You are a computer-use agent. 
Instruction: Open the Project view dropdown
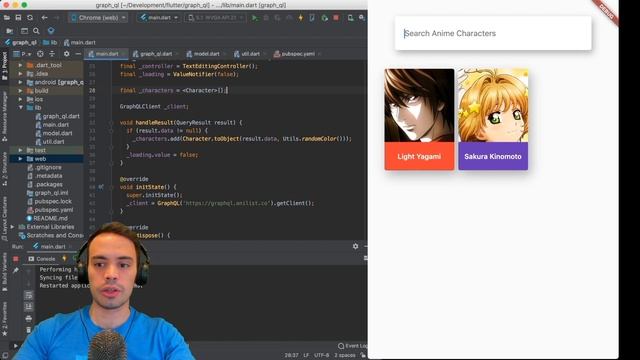22,54
